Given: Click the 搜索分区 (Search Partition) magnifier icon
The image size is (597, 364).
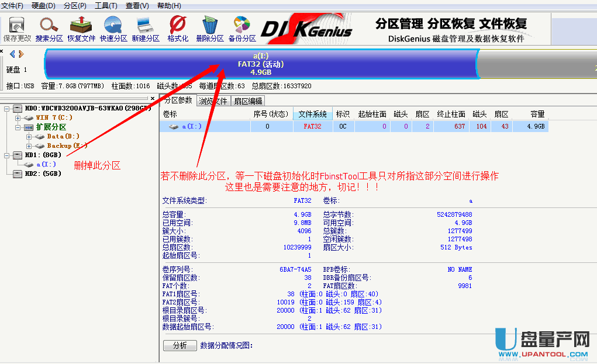Looking at the screenshot, I should pyautogui.click(x=49, y=26).
